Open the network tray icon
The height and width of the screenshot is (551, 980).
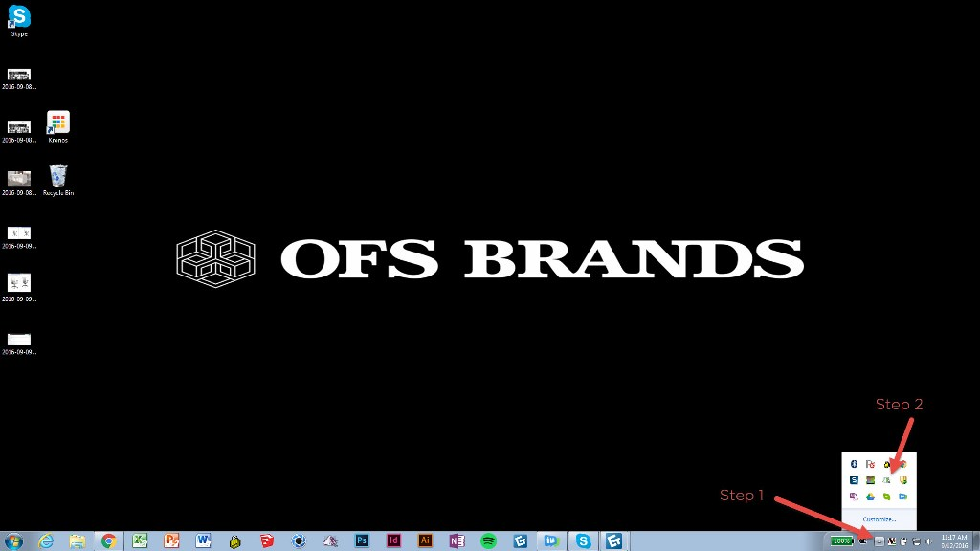(916, 541)
